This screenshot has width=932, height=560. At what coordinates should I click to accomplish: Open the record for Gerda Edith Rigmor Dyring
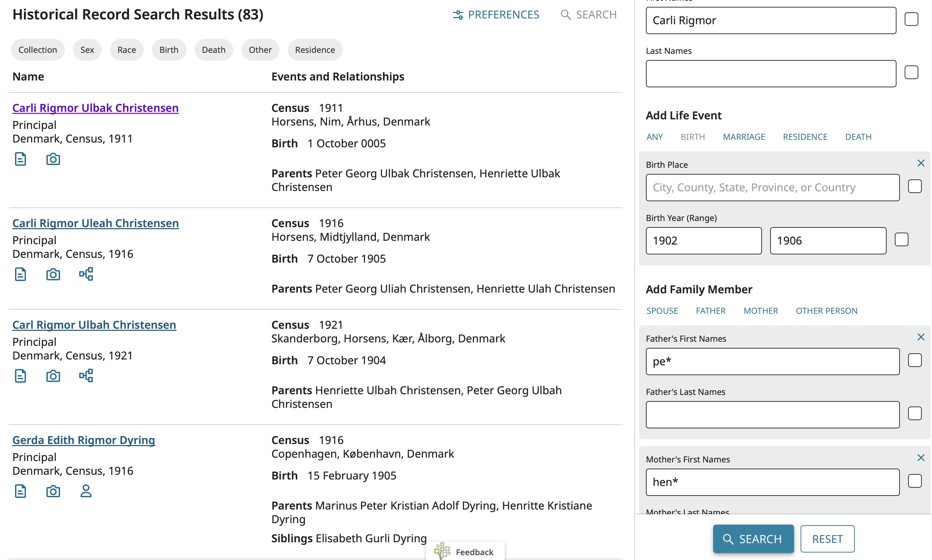pyautogui.click(x=83, y=440)
